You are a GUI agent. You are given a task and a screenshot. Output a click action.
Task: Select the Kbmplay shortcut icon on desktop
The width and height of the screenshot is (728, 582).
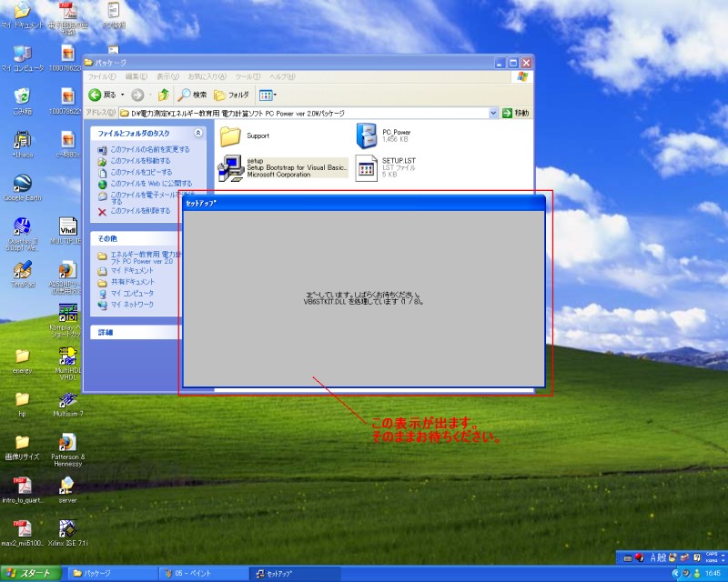(x=67, y=320)
